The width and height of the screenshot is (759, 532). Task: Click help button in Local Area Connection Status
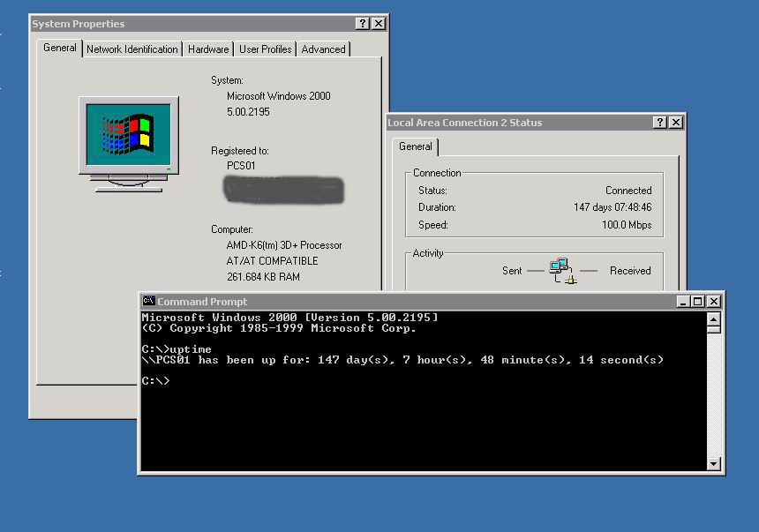pyautogui.click(x=659, y=123)
